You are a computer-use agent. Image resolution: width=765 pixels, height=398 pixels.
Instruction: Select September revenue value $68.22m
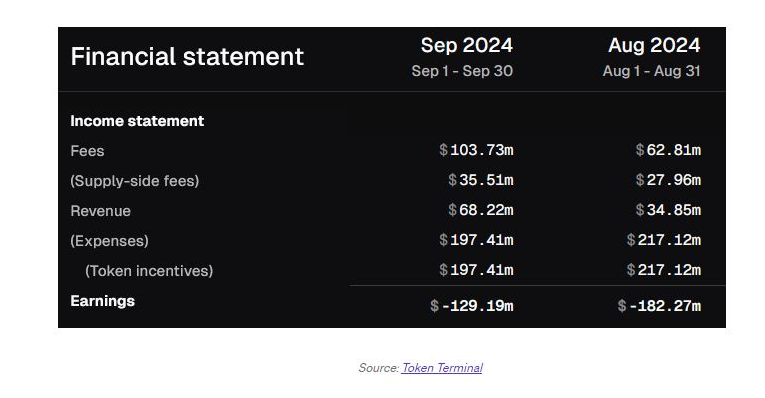[x=481, y=210]
